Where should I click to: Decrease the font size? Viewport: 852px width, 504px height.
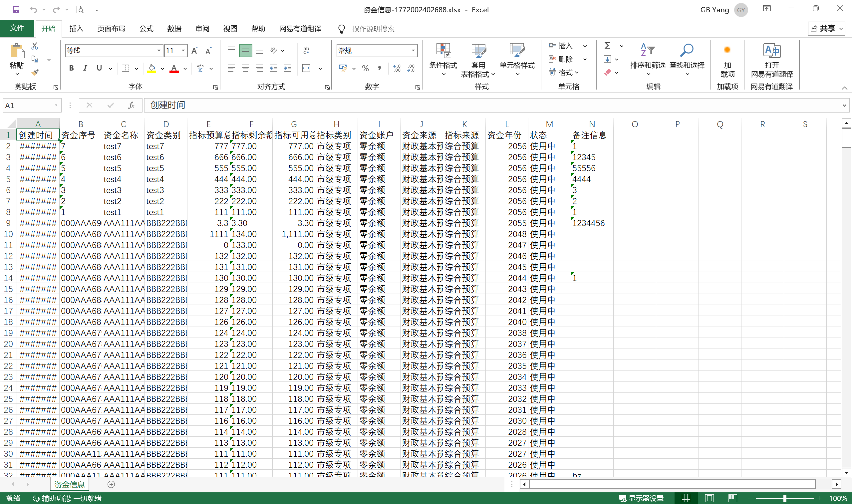(209, 51)
